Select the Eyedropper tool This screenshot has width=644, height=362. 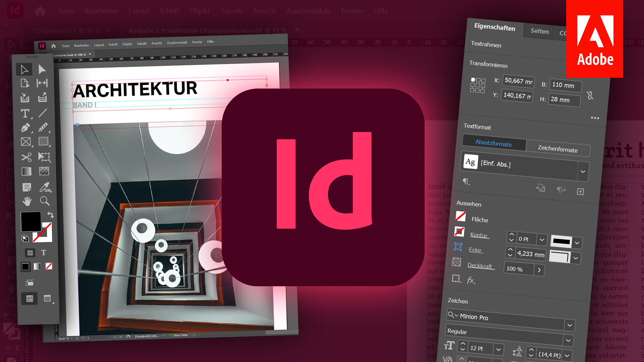pos(44,187)
